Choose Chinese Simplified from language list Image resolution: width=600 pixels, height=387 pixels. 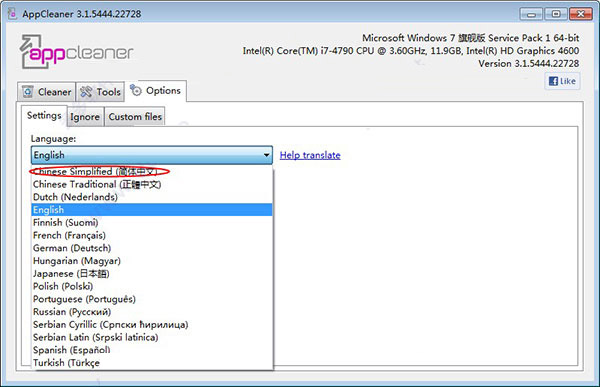point(152,171)
